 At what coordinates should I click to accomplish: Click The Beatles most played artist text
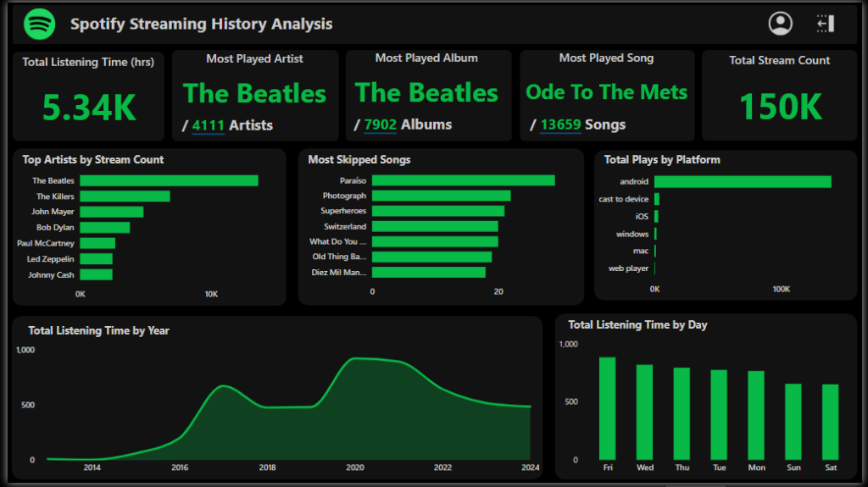[x=254, y=93]
